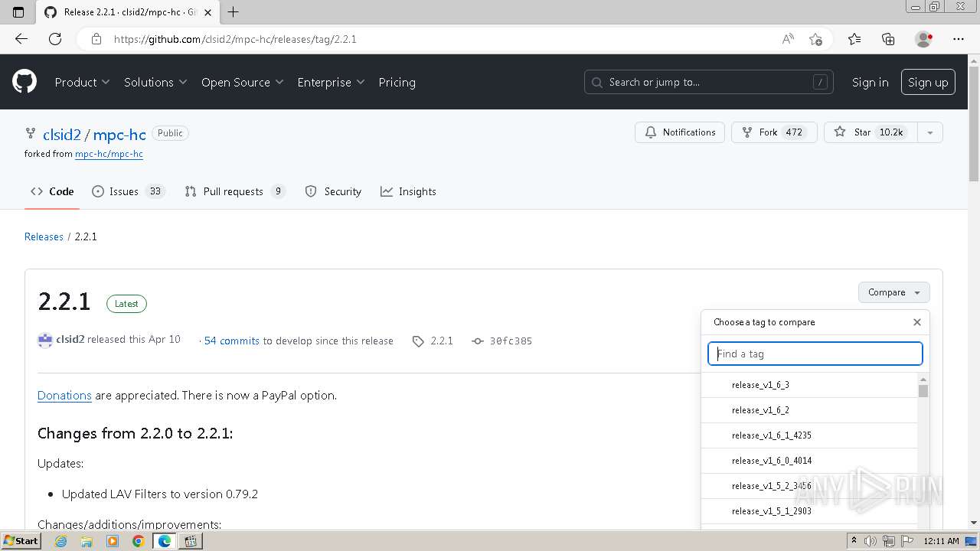Click taskbar clock 12:11 AM
The width and height of the screenshot is (980, 551).
pyautogui.click(x=941, y=541)
